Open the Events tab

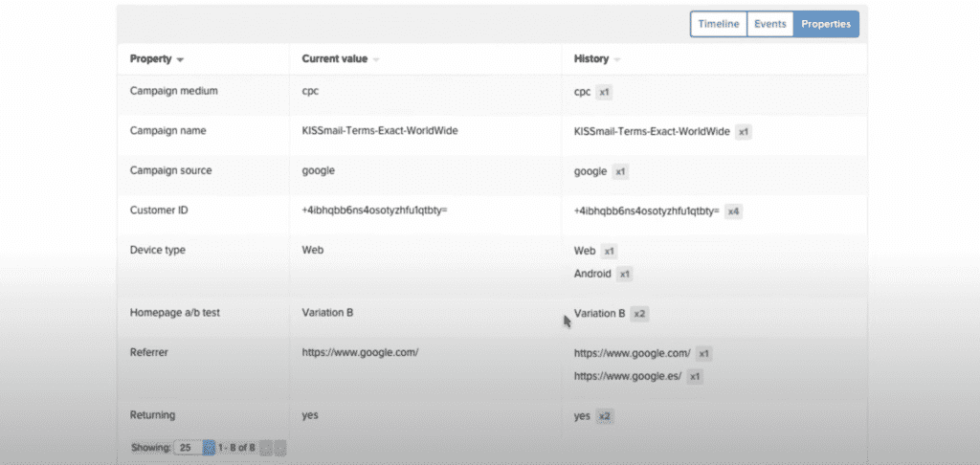pyautogui.click(x=769, y=24)
